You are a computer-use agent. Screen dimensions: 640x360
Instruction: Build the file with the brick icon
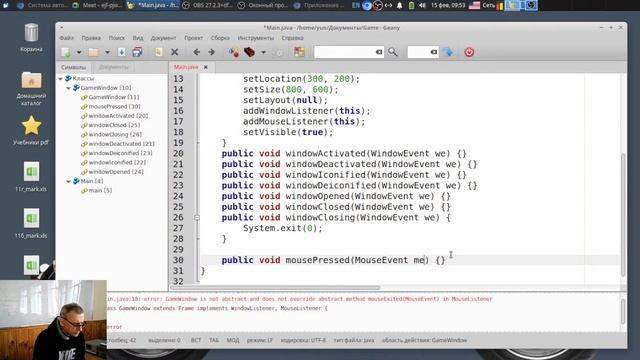coord(249,52)
